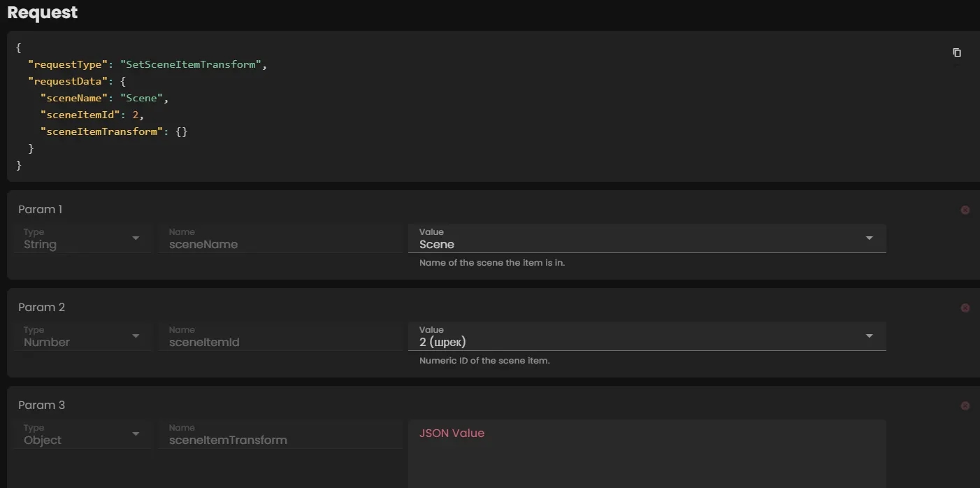Copy the request JSON to clipboard
This screenshot has width=980, height=488.
pos(957,52)
